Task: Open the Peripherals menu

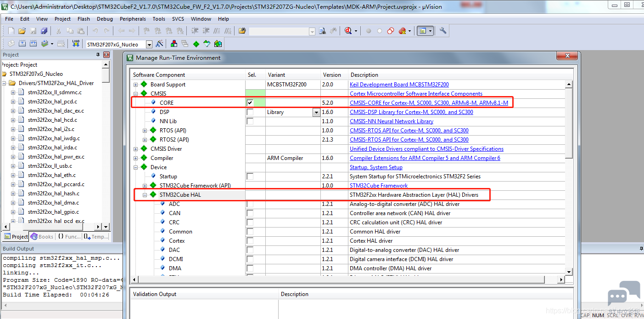Action: coord(133,19)
